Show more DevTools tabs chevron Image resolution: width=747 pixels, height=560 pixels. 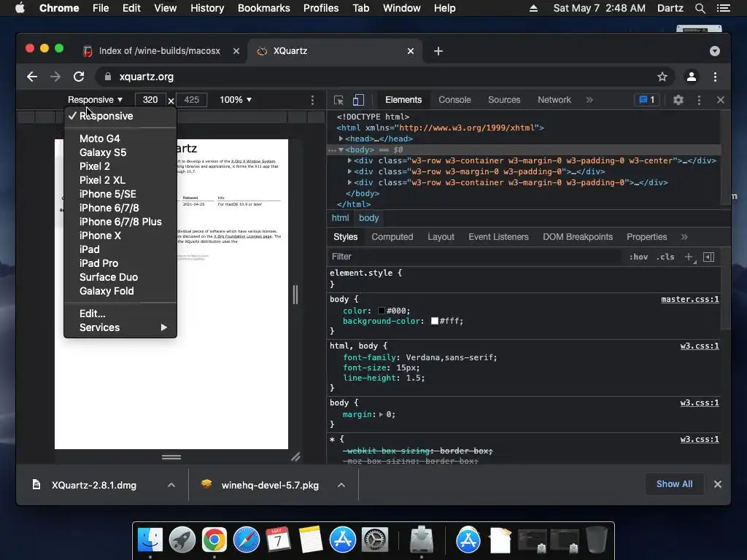(x=589, y=100)
